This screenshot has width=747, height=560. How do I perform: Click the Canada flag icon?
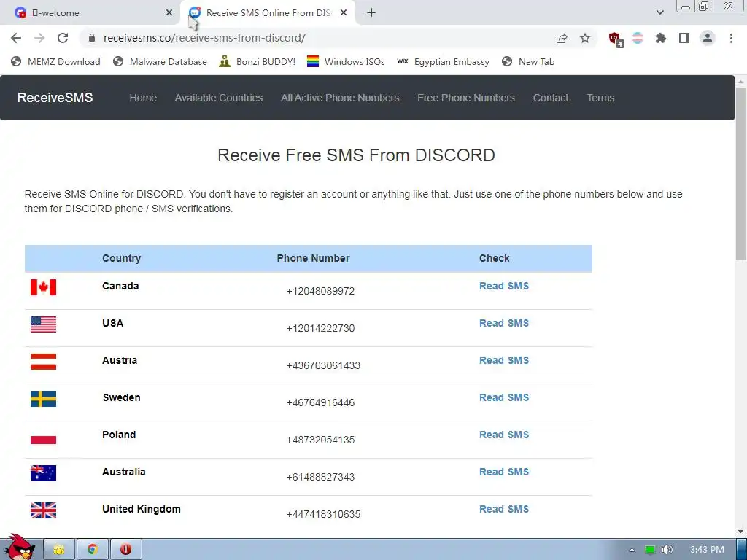(43, 287)
